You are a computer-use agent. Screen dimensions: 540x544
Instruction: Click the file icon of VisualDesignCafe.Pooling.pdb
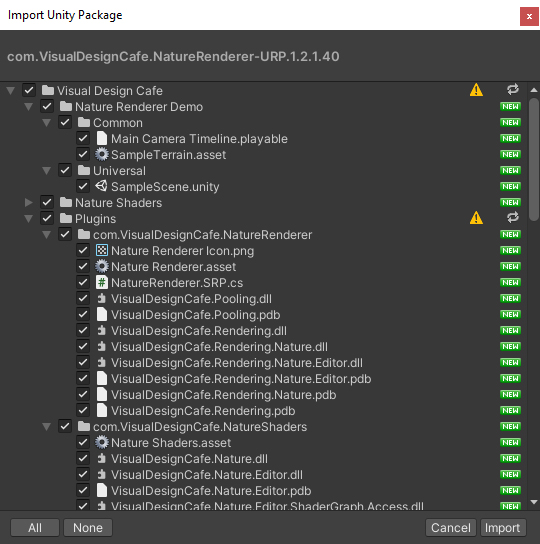[102, 314]
